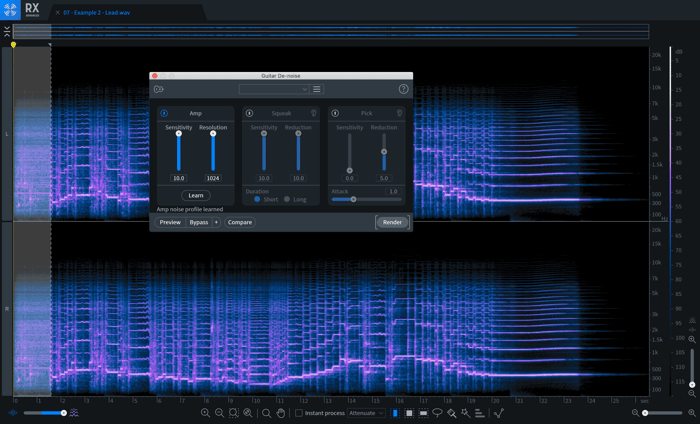
Task: Select the Brush selection tool
Action: [x=452, y=413]
